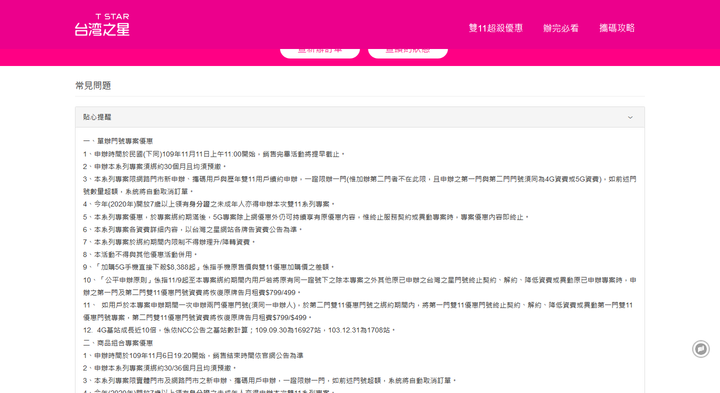Click line 申辦本系列專案須綁約30個月且均須預繳

pyautogui.click(x=155, y=167)
